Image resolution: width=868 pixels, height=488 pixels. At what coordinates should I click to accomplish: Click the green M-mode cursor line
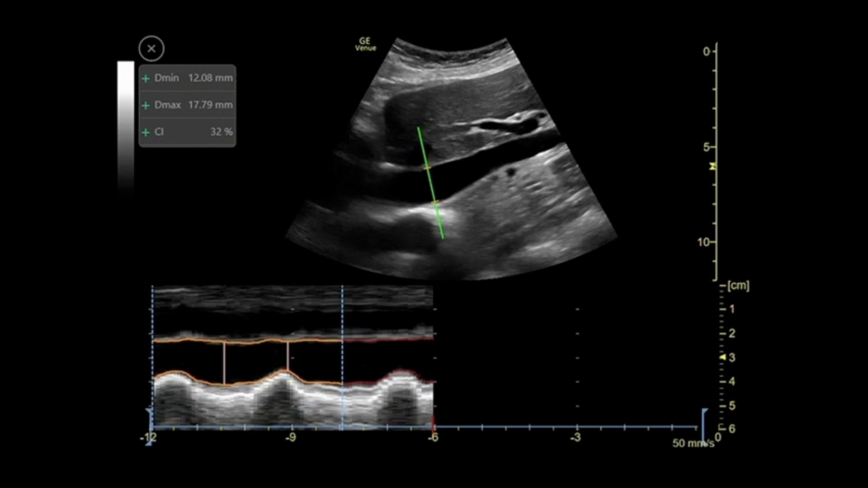(430, 183)
